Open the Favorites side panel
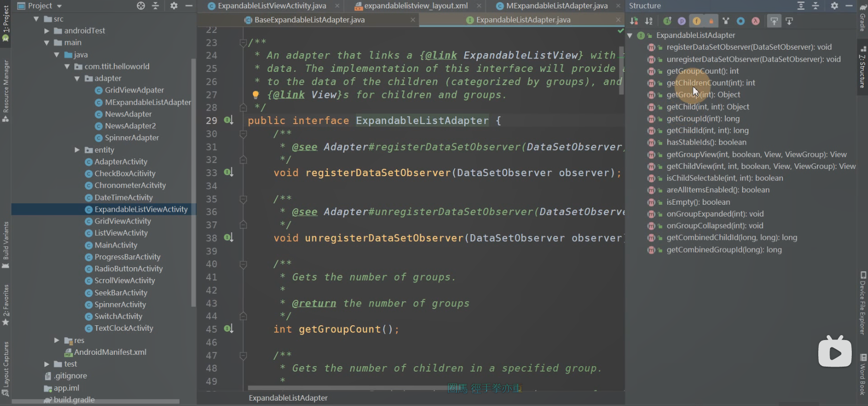Image resolution: width=868 pixels, height=406 pixels. click(x=5, y=305)
